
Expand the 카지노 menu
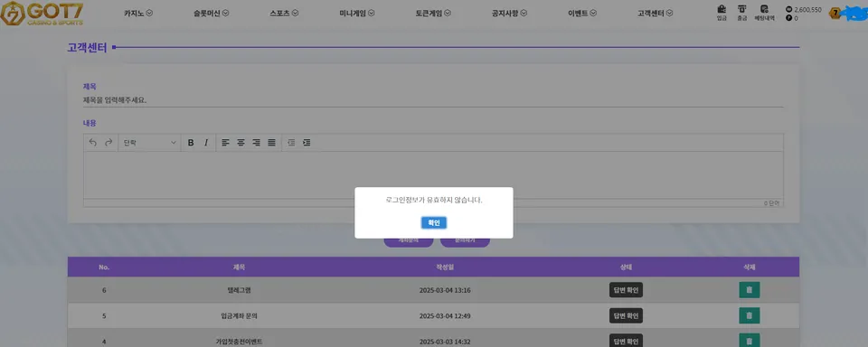click(137, 14)
